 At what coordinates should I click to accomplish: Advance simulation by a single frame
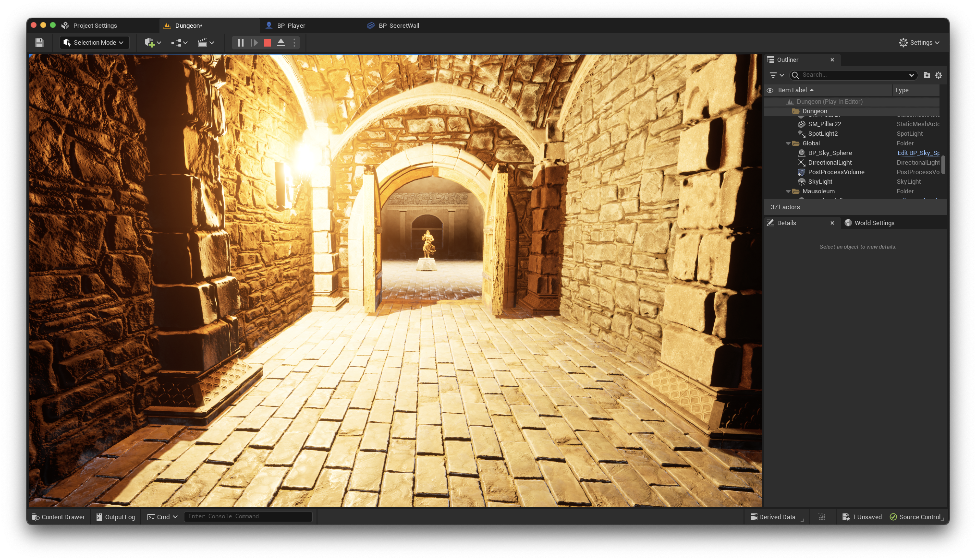254,43
